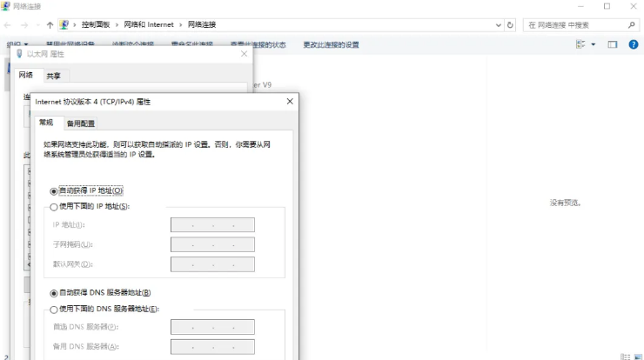644x360 pixels.
Task: Choose 使用下面的 DNS 服务器地址 option
Action: pos(54,309)
